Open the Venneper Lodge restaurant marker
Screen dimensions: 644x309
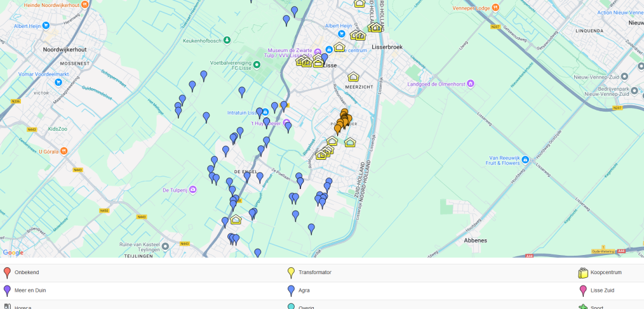click(495, 8)
